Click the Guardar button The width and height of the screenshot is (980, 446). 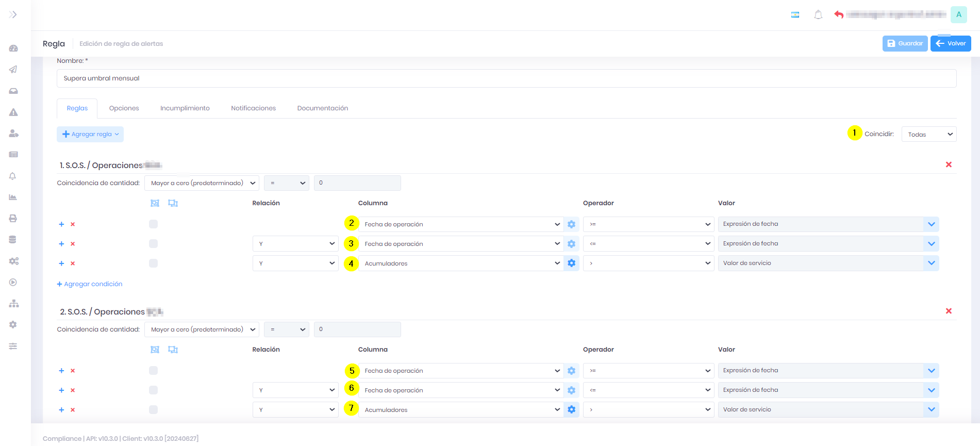pyautogui.click(x=905, y=44)
